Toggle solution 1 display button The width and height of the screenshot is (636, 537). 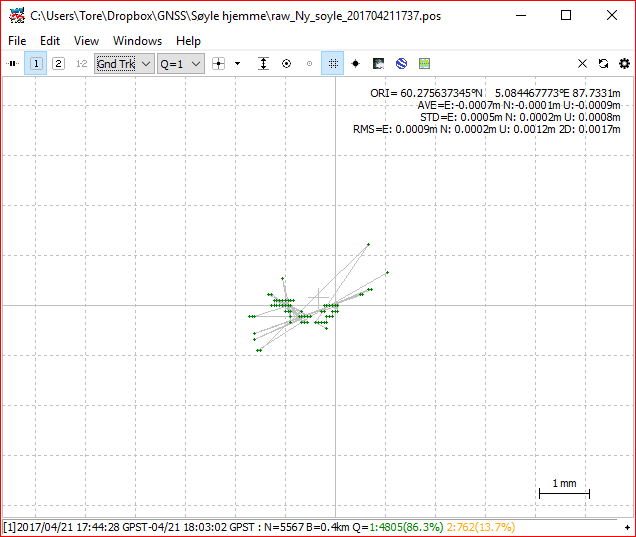(36, 64)
